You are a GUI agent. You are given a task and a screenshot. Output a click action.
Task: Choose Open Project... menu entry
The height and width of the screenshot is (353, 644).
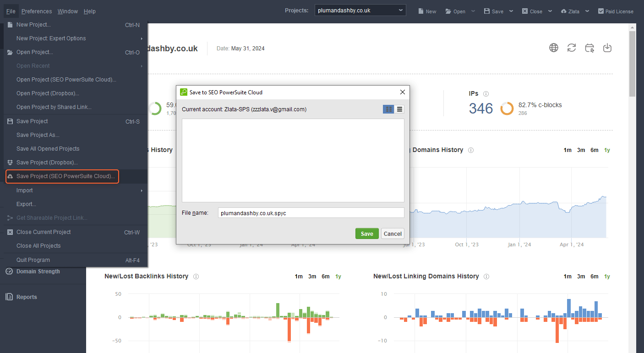76,52
